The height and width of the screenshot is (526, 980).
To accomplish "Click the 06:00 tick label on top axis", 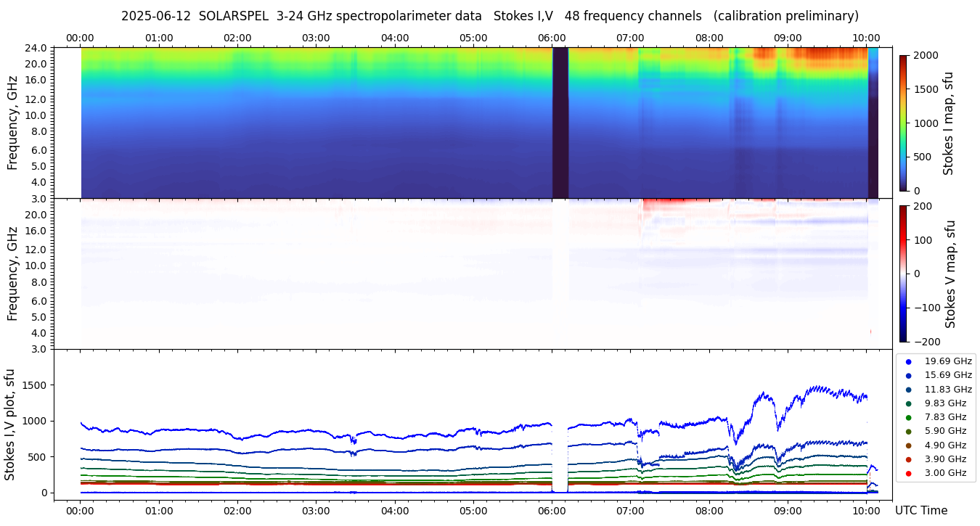I will (552, 38).
